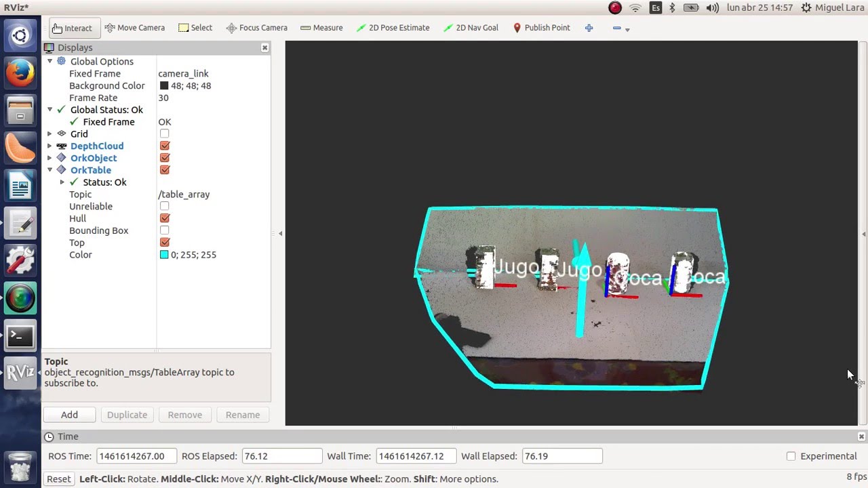Click the RViz launcher icon
Image resolution: width=868 pixels, height=488 pixels.
pyautogui.click(x=20, y=373)
